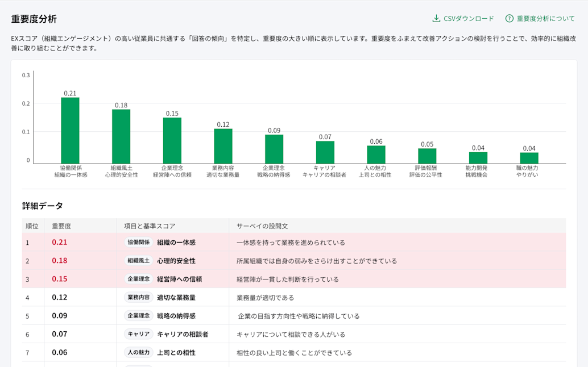Click question about 方向性や戦略に納得
Screen dimensions: 588x367
(299, 316)
